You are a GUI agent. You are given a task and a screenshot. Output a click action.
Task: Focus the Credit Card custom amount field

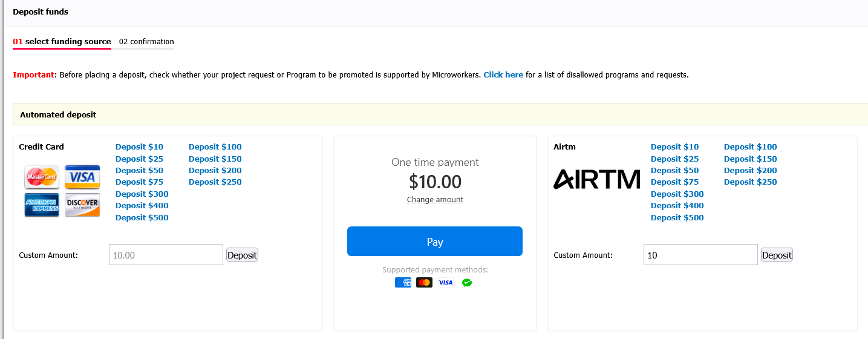(x=166, y=255)
